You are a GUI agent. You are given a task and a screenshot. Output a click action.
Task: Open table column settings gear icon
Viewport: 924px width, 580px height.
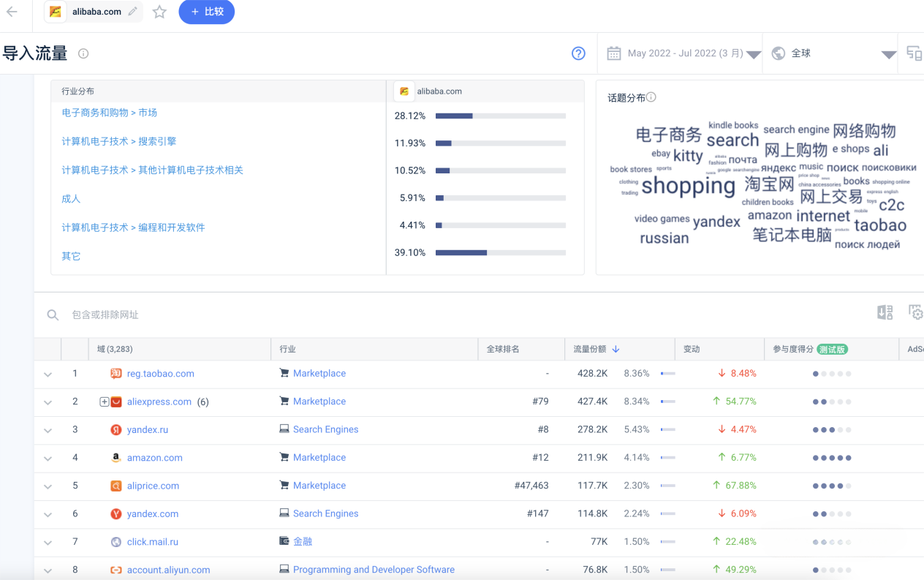915,313
